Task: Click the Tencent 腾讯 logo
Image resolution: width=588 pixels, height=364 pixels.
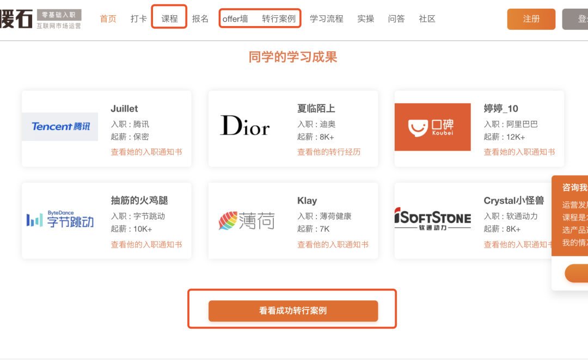Action: [60, 127]
